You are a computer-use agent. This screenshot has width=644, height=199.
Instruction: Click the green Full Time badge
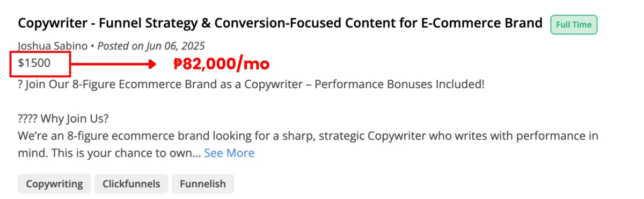pyautogui.click(x=574, y=25)
